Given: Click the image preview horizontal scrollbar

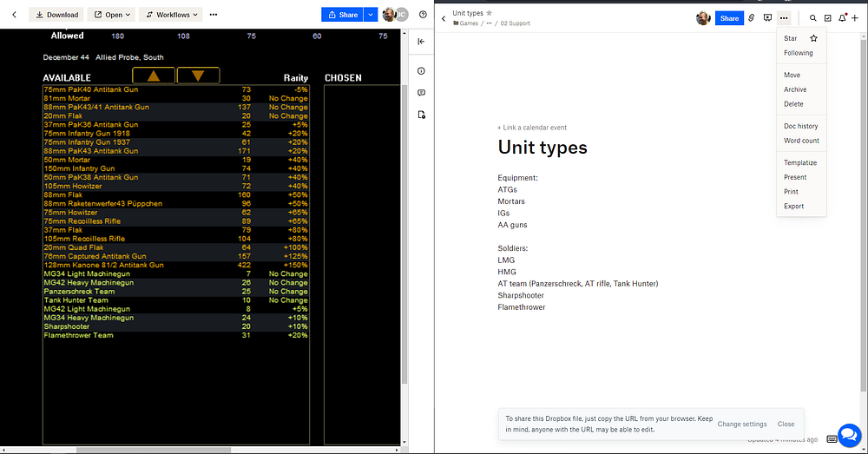Looking at the screenshot, I should pos(152,450).
